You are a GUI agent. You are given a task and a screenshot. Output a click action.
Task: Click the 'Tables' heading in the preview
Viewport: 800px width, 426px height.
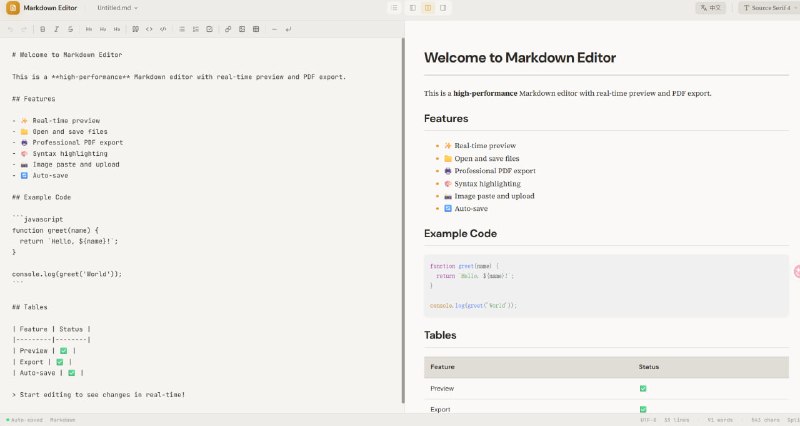(x=440, y=335)
